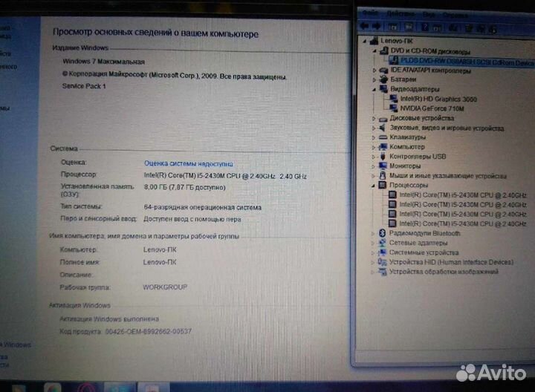Expand the Контроллеры USB branch
This screenshot has height=392, width=535.
tap(374, 157)
